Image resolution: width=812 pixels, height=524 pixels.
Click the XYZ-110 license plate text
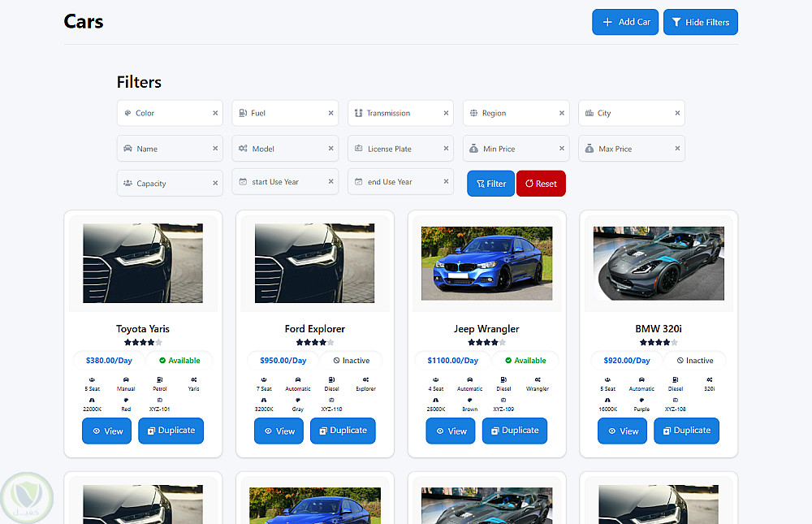click(x=331, y=409)
